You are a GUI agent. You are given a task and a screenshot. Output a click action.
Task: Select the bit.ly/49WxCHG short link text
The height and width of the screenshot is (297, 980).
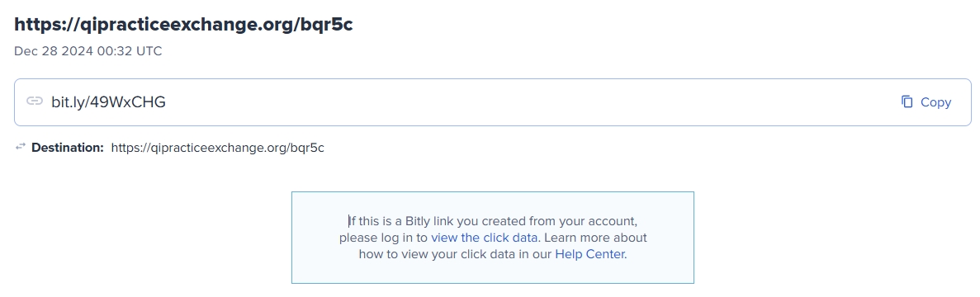point(109,102)
